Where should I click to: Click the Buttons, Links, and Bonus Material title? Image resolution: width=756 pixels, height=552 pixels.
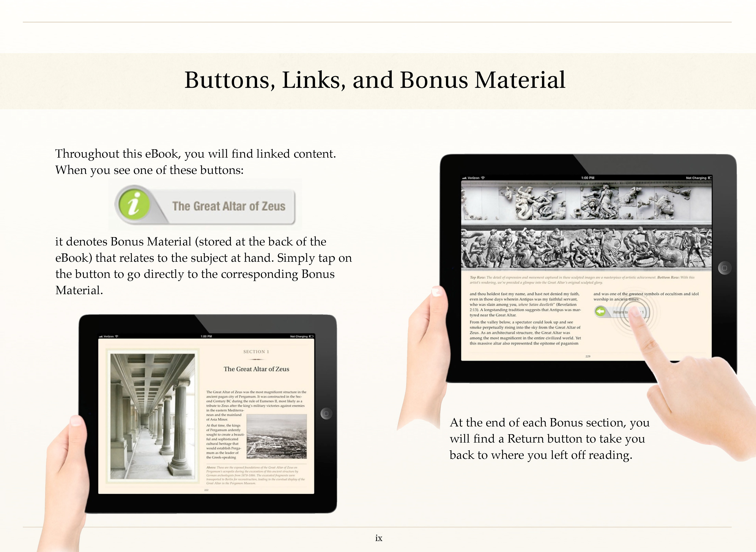375,80
